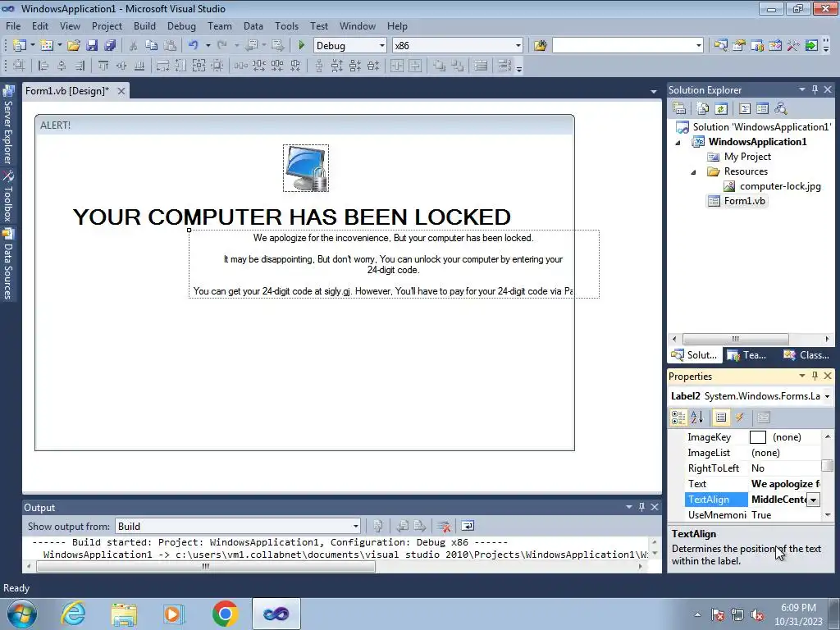Click View Designer icon in Solution Explorer

[762, 108]
